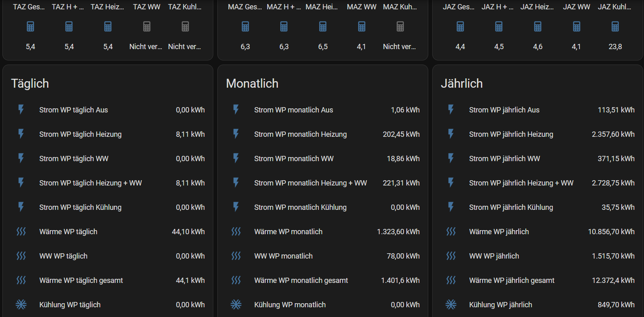
Task: Open Strom WP monatlich Heizung + WW entry
Action: (310, 183)
